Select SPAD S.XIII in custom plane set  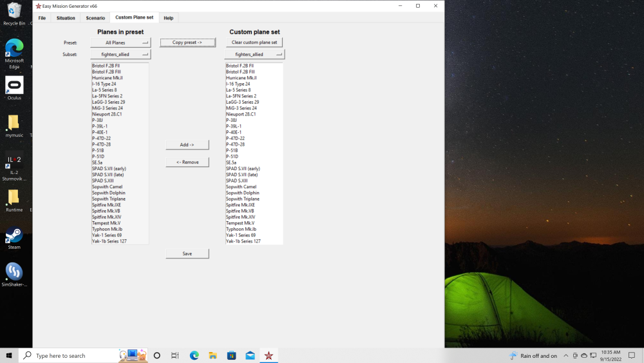(236, 181)
